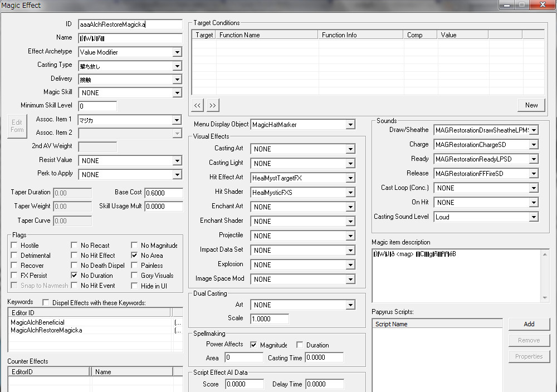This screenshot has width=557, height=392.
Task: Click the Function Name column header
Action: tap(267, 35)
